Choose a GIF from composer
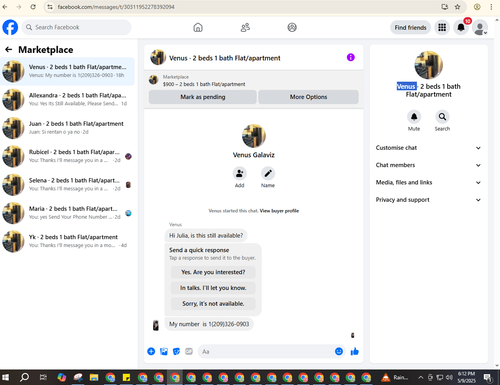The width and height of the screenshot is (500, 385). [x=189, y=351]
